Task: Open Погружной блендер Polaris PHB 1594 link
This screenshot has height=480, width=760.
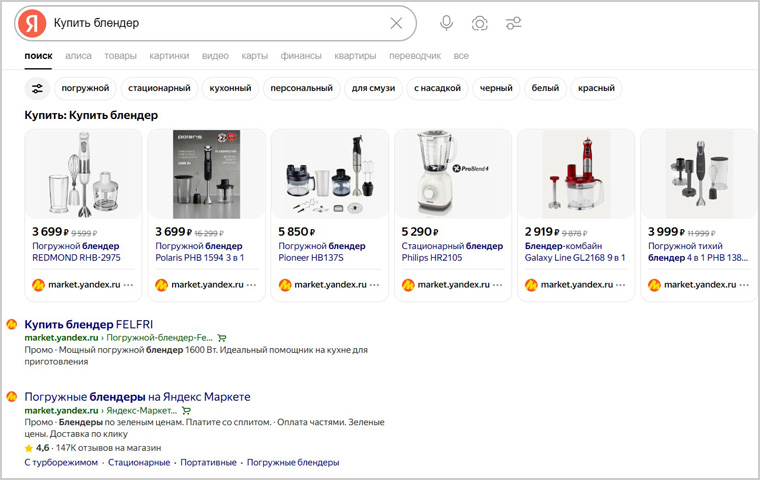Action: 200,252
